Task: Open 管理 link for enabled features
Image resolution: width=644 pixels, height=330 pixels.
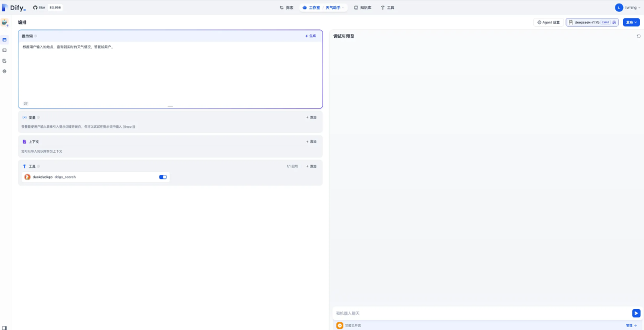Action: 631,326
